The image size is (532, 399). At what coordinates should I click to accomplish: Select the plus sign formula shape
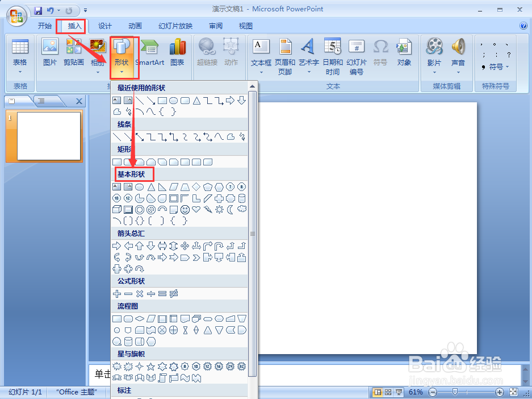pyautogui.click(x=117, y=294)
